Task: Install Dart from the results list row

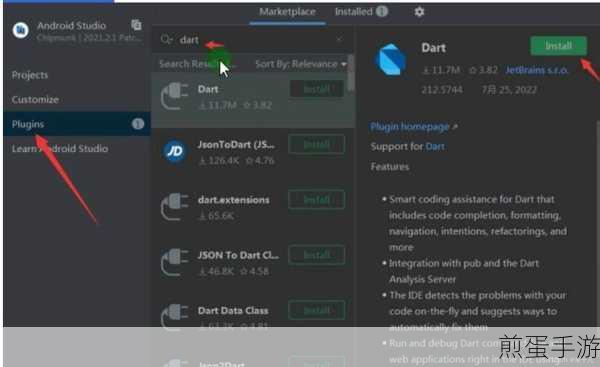Action: (316, 89)
